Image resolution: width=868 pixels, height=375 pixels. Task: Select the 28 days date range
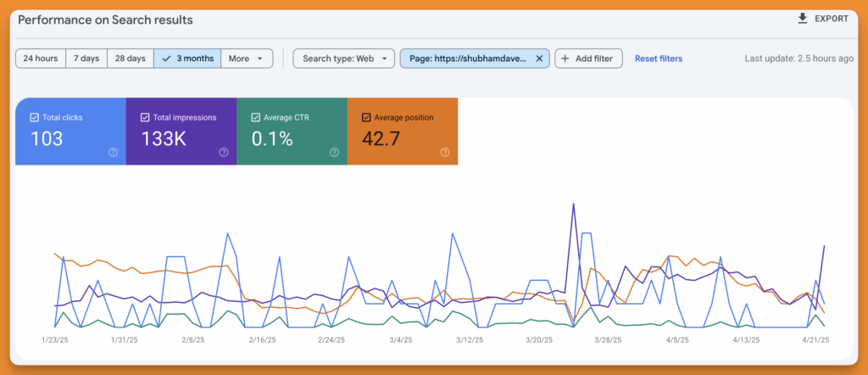point(131,59)
